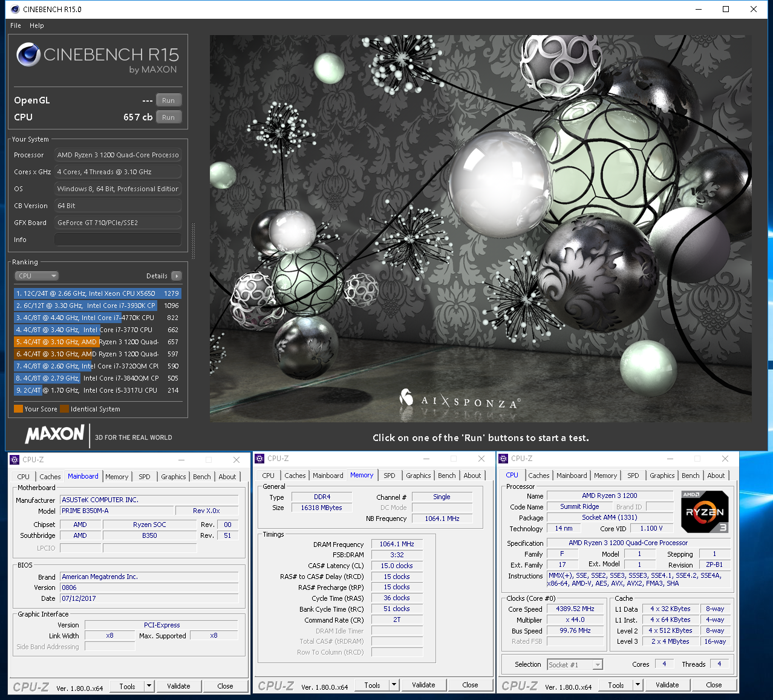Click the Level 3 cache 2 x 4 MBytes value
The image size is (773, 700).
670,641
